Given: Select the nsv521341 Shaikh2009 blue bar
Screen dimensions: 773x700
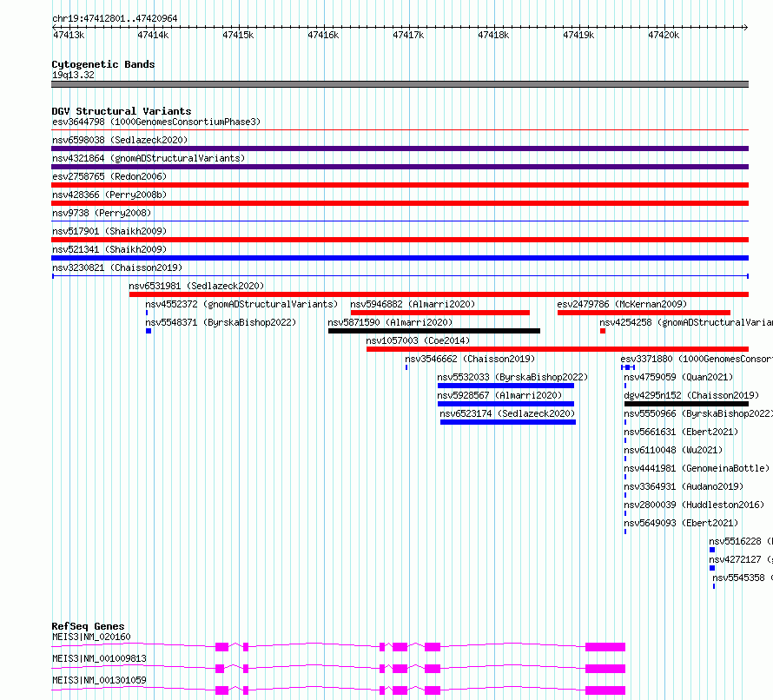Looking at the screenshot, I should (x=400, y=258).
